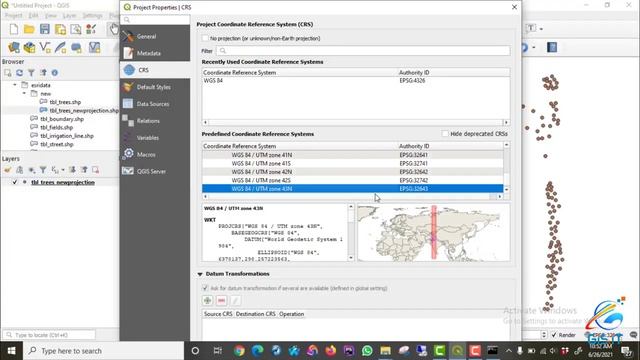This screenshot has width=640, height=360.
Task: Click the QGIS icon in taskbar
Action: click(457, 351)
